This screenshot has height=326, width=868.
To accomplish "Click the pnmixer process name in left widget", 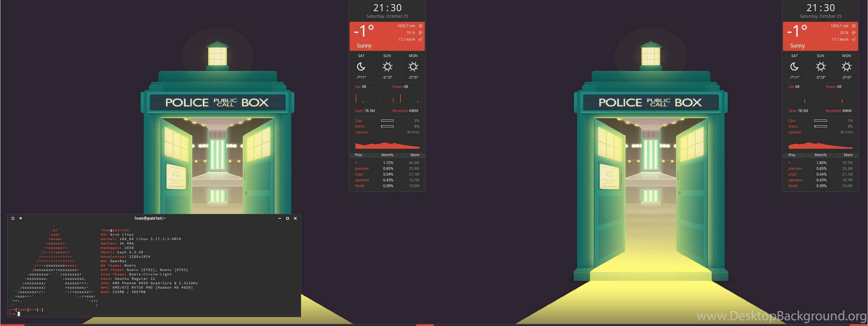I will 362,169.
